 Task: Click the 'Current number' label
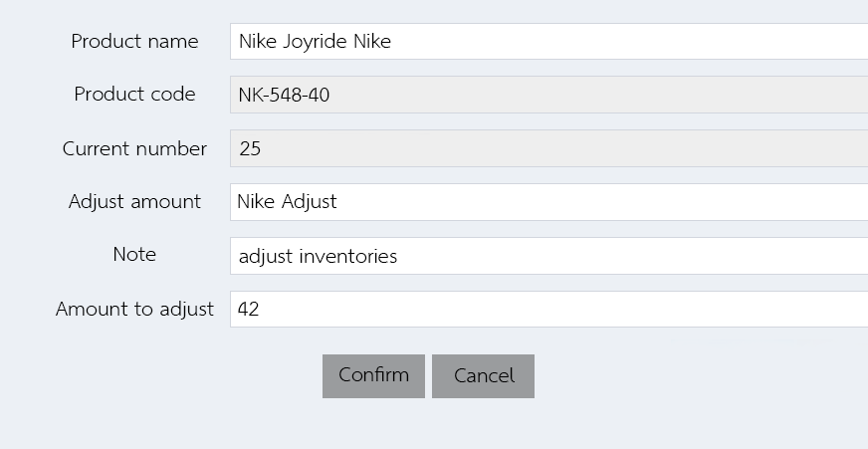134,148
